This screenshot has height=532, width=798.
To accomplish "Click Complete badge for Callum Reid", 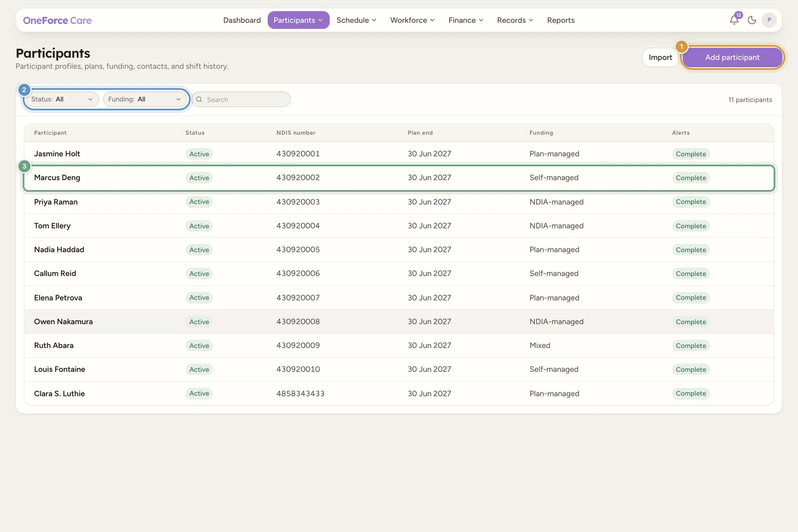I will [x=691, y=274].
